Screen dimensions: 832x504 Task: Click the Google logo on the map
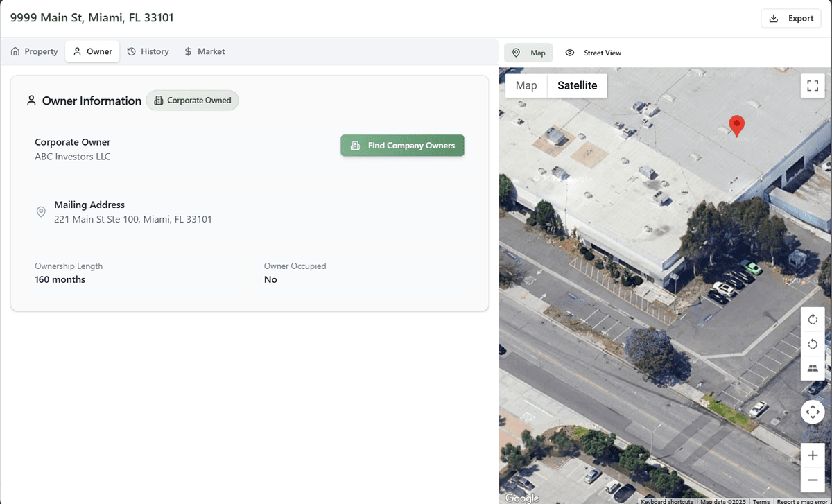coord(522,498)
